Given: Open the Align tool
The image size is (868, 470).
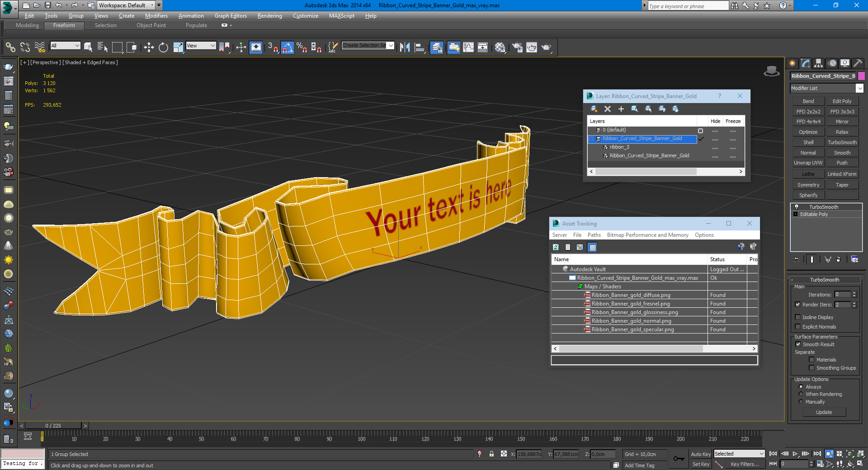Looking at the screenshot, I should [x=420, y=47].
